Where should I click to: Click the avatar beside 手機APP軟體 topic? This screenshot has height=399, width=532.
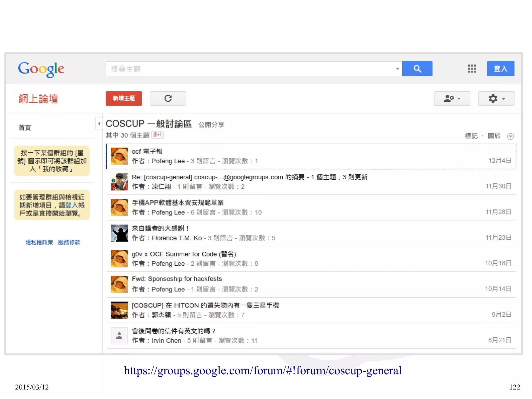tap(119, 207)
